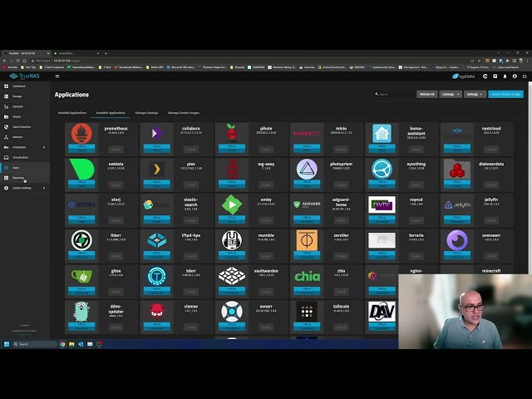Image resolution: width=532 pixels, height=399 pixels.
Task: Click the power icon in top bar
Action: click(525, 76)
